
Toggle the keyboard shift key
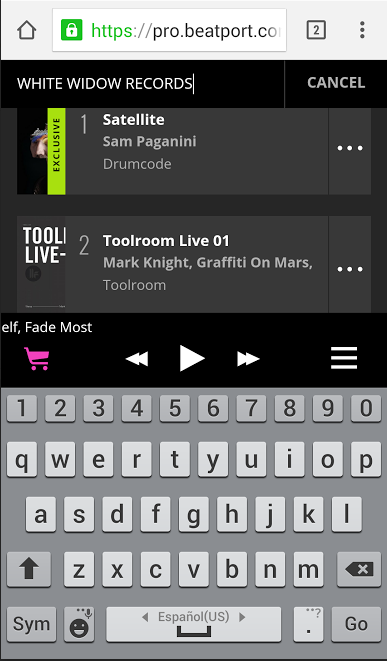(29, 570)
